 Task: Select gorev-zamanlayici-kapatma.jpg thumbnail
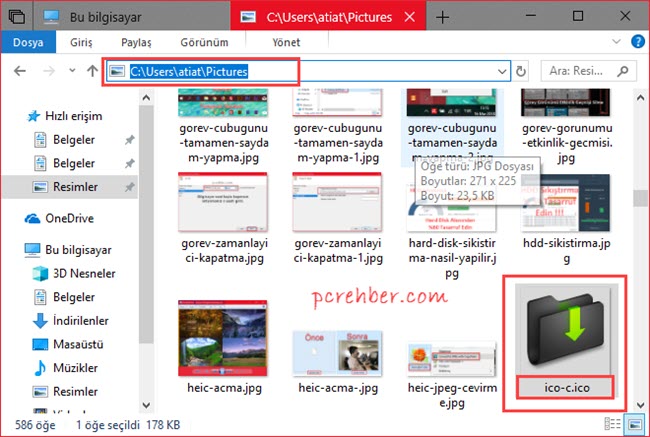(x=223, y=202)
